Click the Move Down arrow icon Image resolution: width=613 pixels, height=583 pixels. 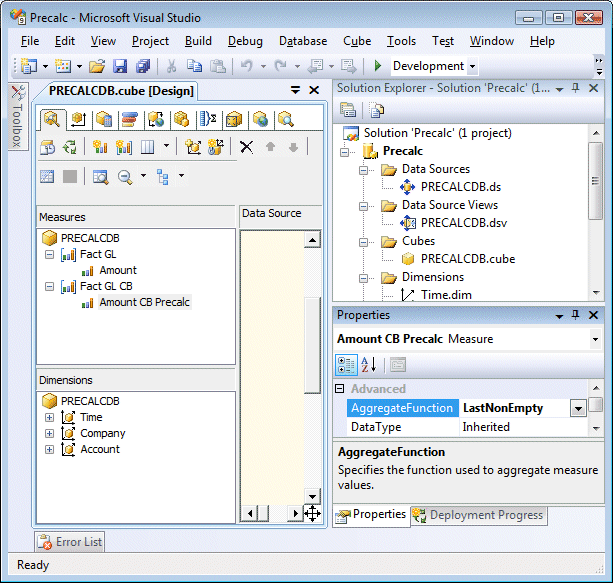point(293,147)
